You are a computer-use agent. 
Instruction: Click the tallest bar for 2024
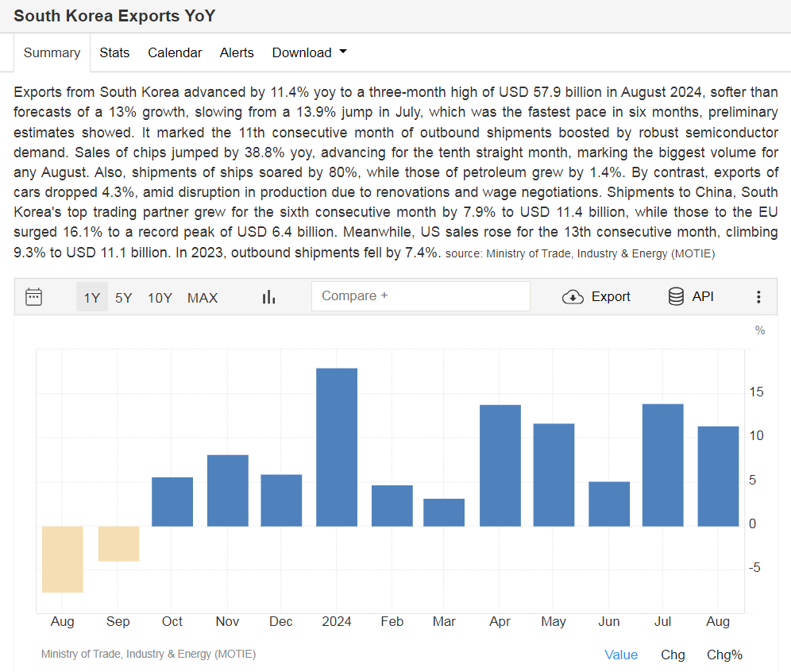tap(337, 446)
